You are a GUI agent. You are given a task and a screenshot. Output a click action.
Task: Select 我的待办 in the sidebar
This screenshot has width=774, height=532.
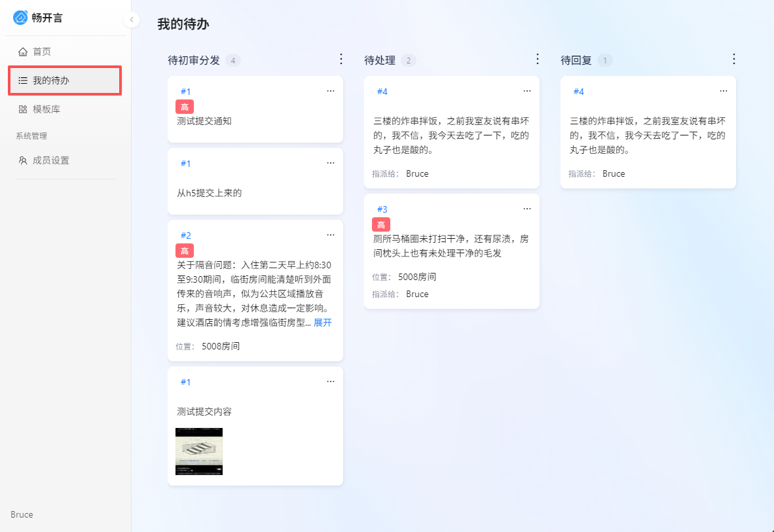coord(50,80)
